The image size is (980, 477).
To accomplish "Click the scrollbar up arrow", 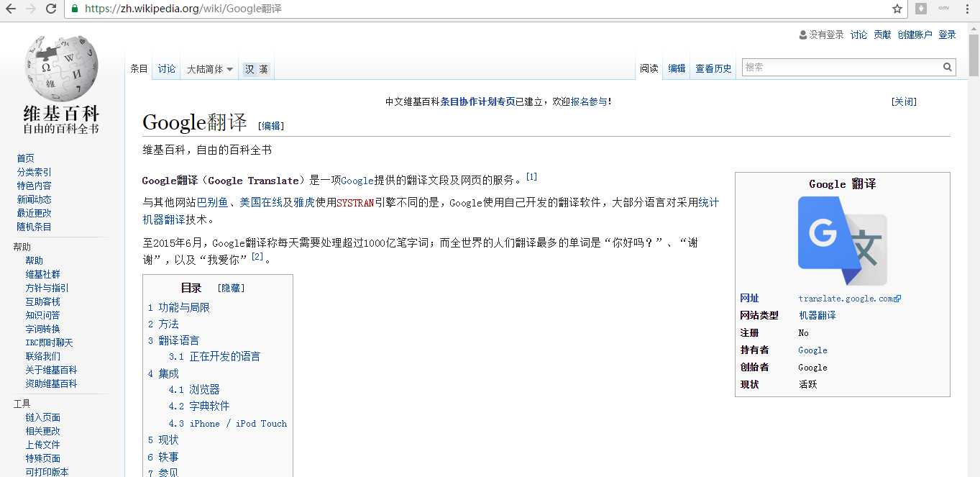I will (x=974, y=27).
